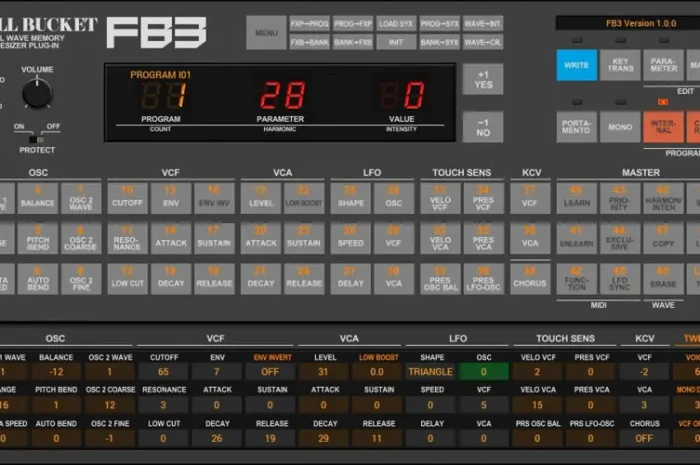Click the BANK→FXB button

353,42
